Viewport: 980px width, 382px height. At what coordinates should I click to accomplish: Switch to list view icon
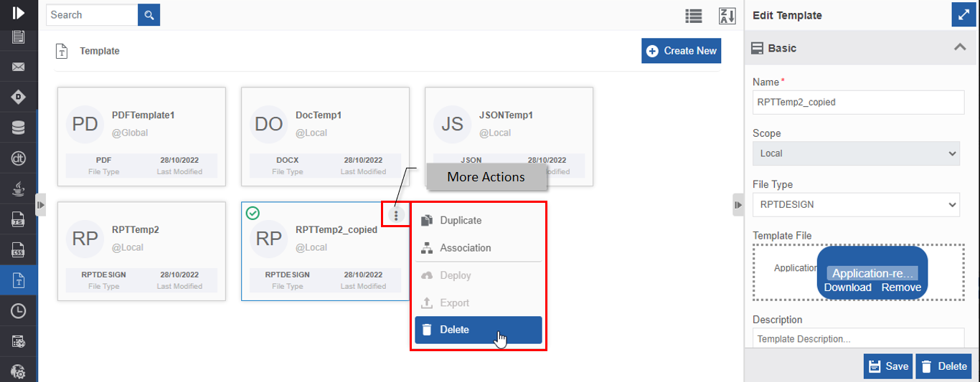693,16
